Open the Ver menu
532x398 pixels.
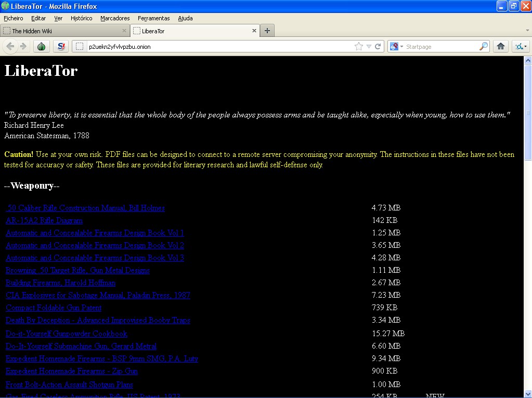click(58, 18)
